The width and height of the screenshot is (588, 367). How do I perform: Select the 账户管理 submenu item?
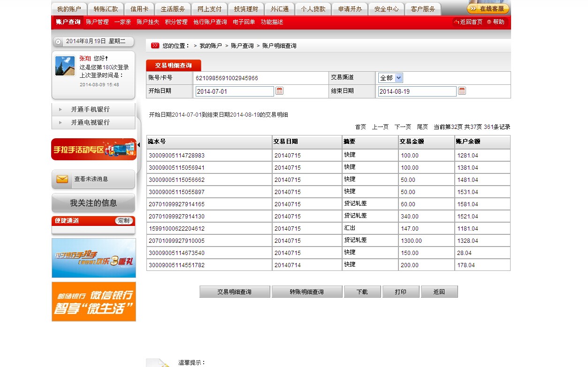point(97,22)
